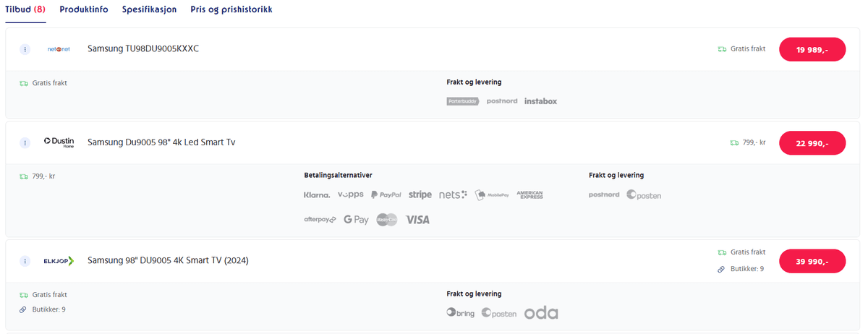
Task: Click the 19 989,- price button
Action: point(812,50)
